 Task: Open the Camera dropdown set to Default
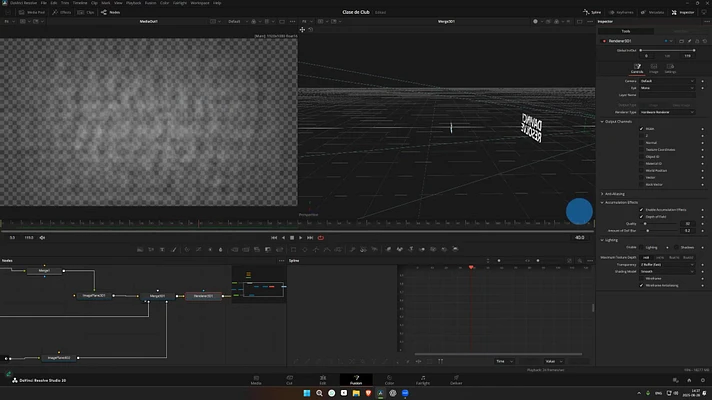(668, 80)
